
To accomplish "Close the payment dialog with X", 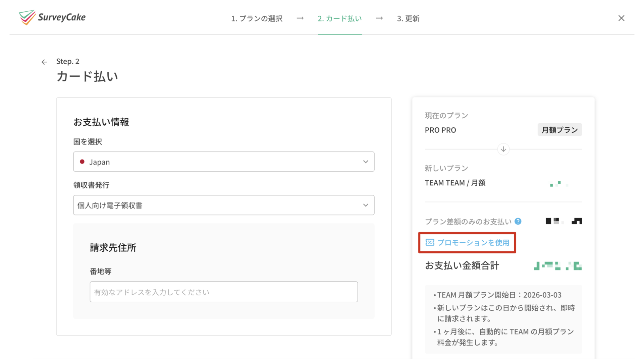I will coord(621,18).
